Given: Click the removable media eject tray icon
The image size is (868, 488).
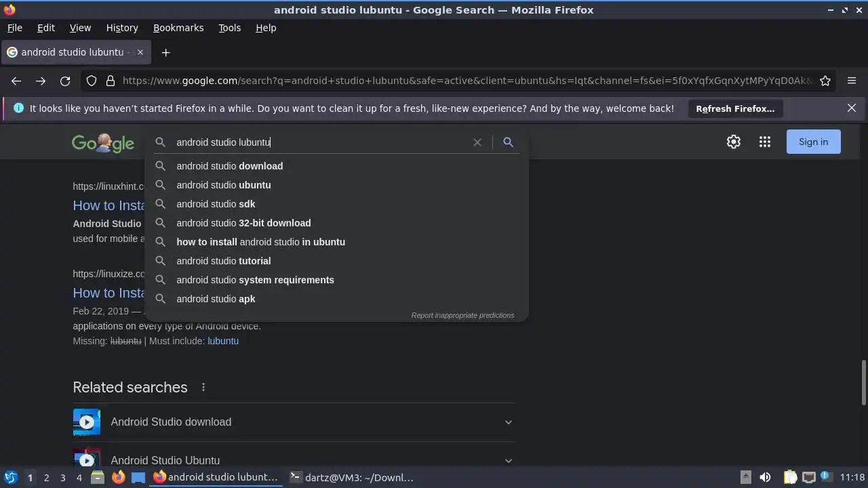Looking at the screenshot, I should coord(745,478).
